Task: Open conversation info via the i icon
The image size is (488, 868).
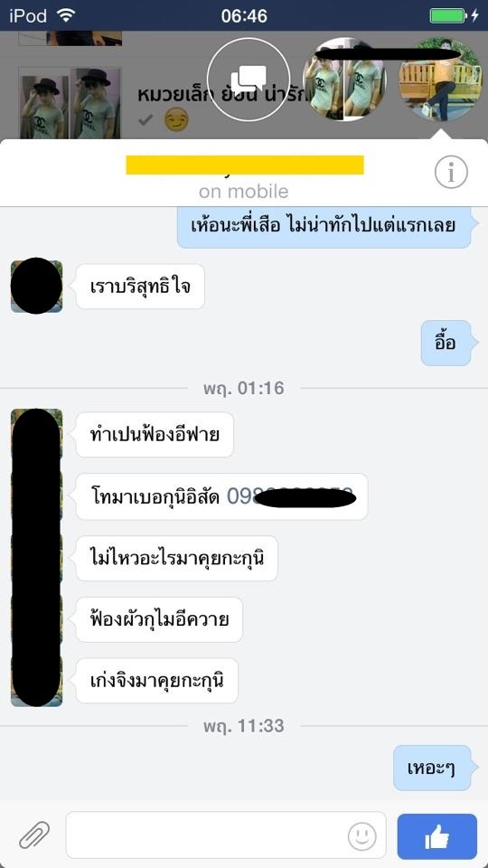Action: pyautogui.click(x=451, y=173)
